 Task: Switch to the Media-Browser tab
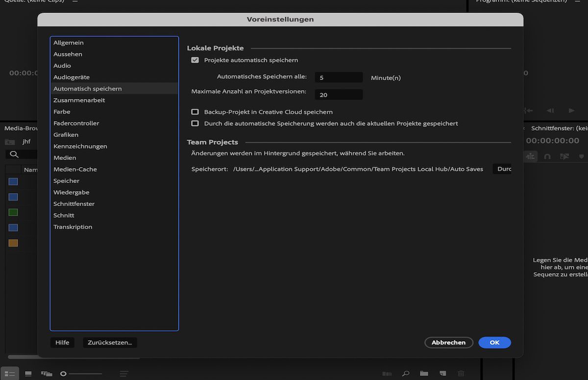point(19,127)
